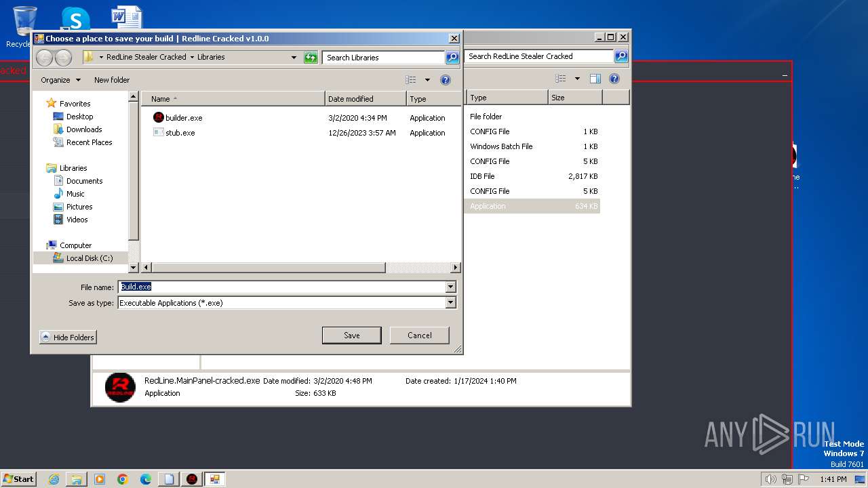
Task: Click the Skype desktop icon
Action: [75, 19]
